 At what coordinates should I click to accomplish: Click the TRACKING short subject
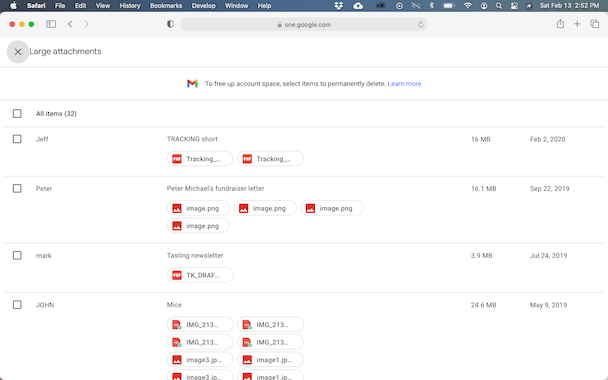tap(192, 139)
